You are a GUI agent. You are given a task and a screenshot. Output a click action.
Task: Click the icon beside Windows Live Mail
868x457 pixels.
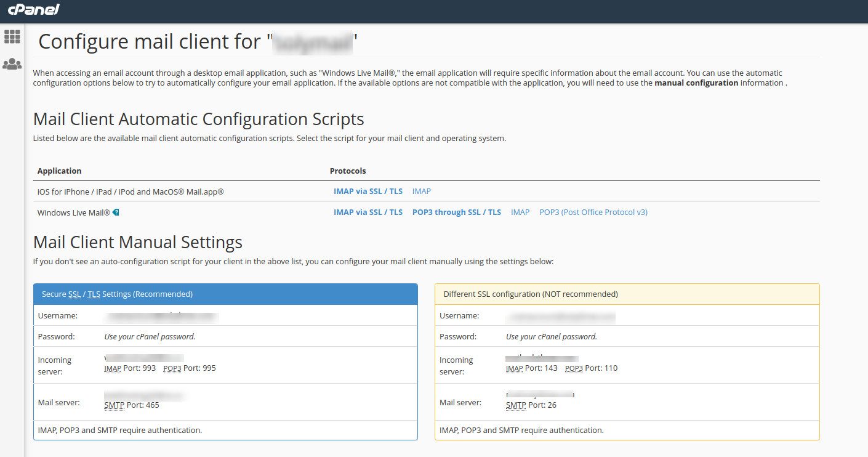pyautogui.click(x=116, y=212)
